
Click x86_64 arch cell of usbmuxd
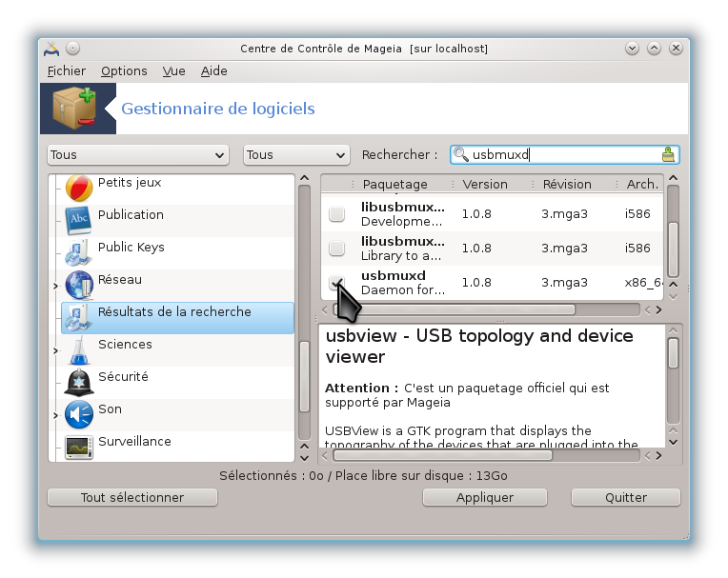coord(643,283)
